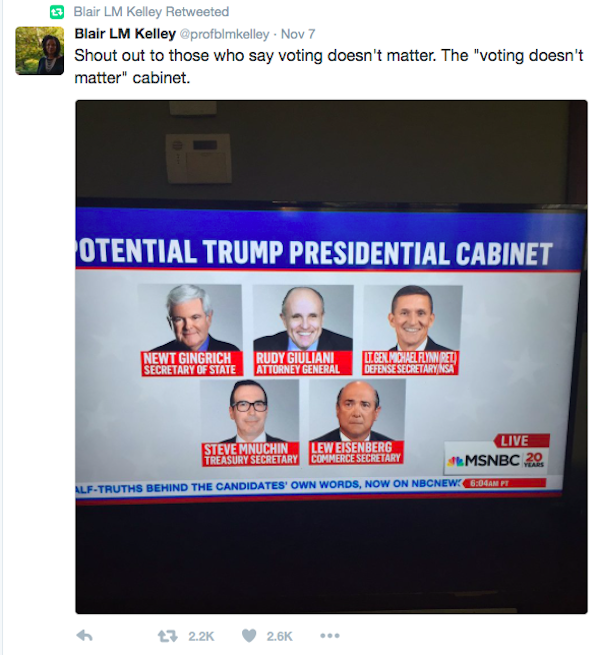Viewport: 600px width, 655px height.
Task: View the 2.6K likes count
Action: [x=280, y=636]
